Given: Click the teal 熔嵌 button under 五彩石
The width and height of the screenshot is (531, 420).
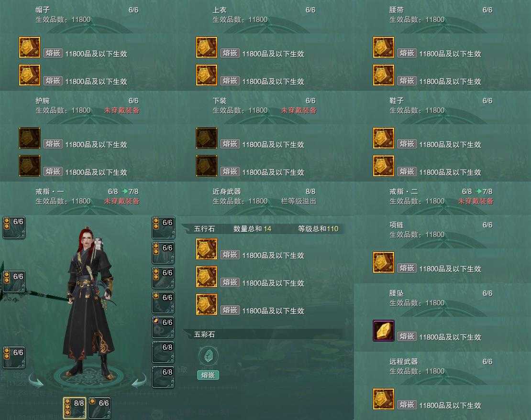Looking at the screenshot, I should (208, 375).
